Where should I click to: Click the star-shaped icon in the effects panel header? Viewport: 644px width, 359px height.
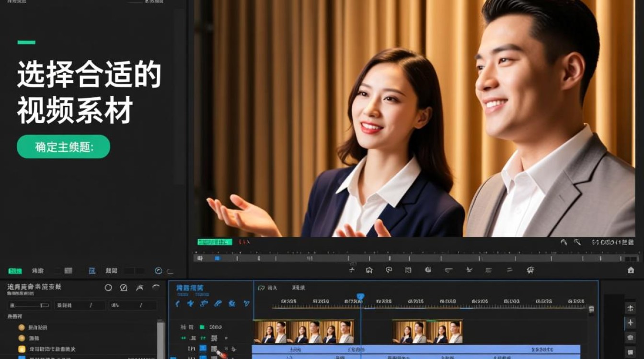pos(139,288)
